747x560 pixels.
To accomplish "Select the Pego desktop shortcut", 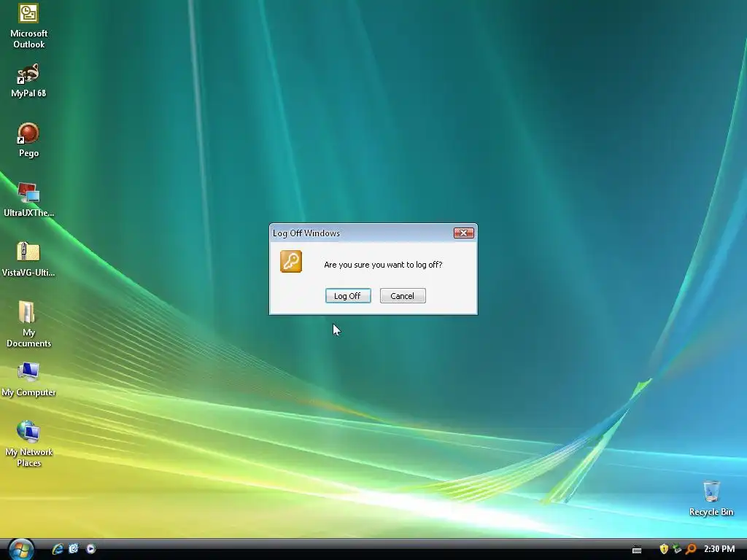I will [28, 141].
